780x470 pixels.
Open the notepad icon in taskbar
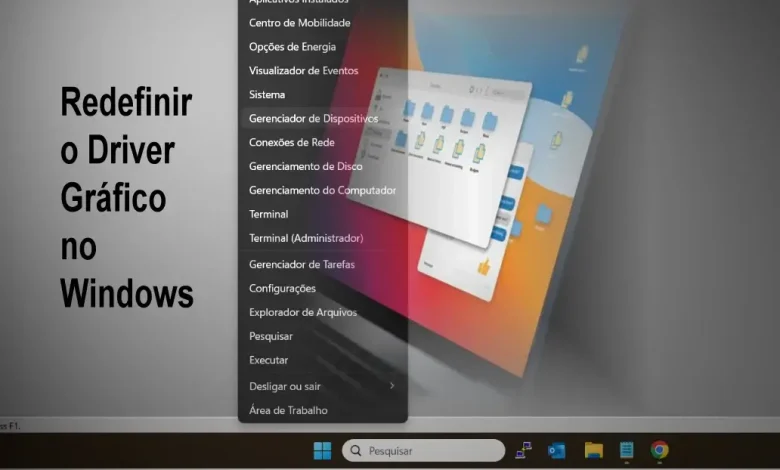(627, 450)
